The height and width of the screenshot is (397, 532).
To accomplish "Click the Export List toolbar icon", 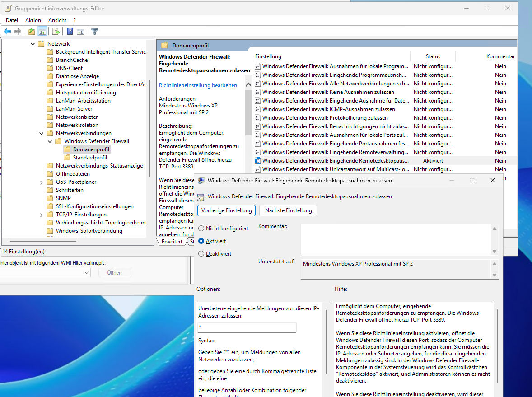I will (56, 32).
